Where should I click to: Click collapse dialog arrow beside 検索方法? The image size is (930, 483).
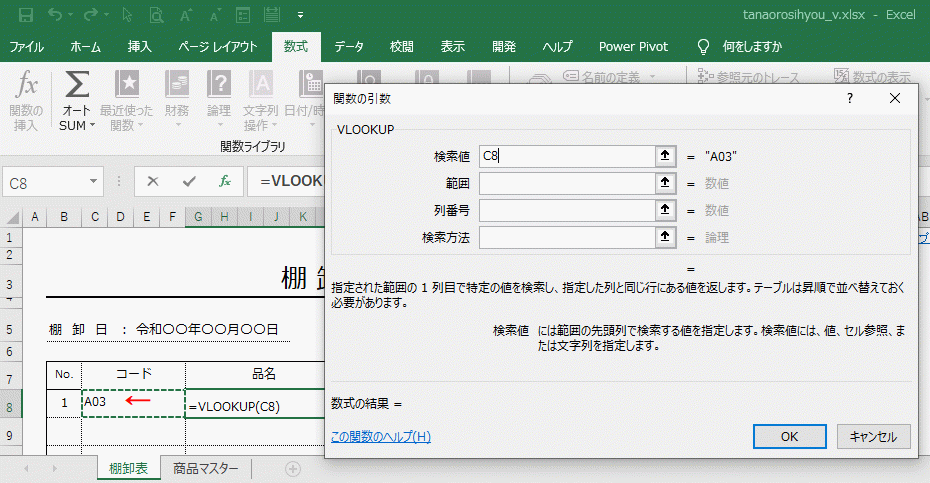[665, 237]
